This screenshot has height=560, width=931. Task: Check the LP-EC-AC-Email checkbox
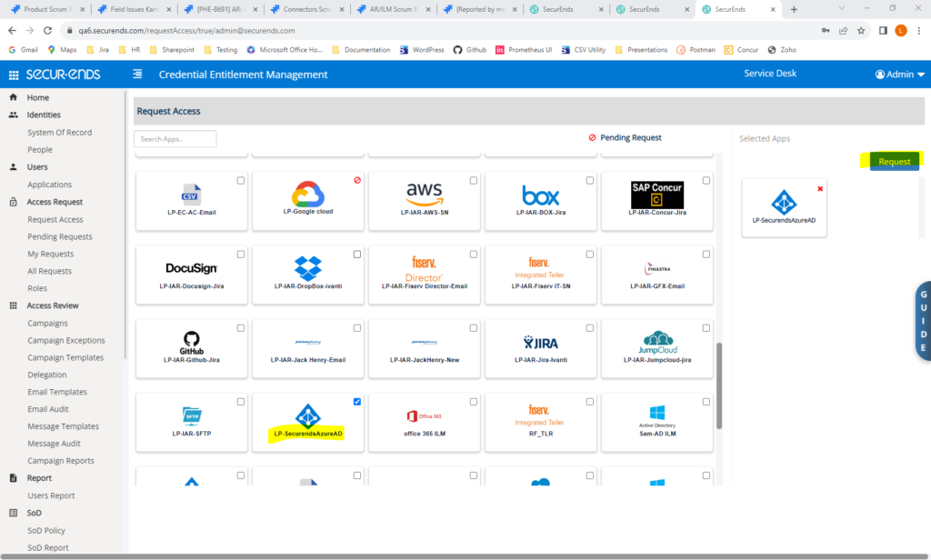pos(240,181)
